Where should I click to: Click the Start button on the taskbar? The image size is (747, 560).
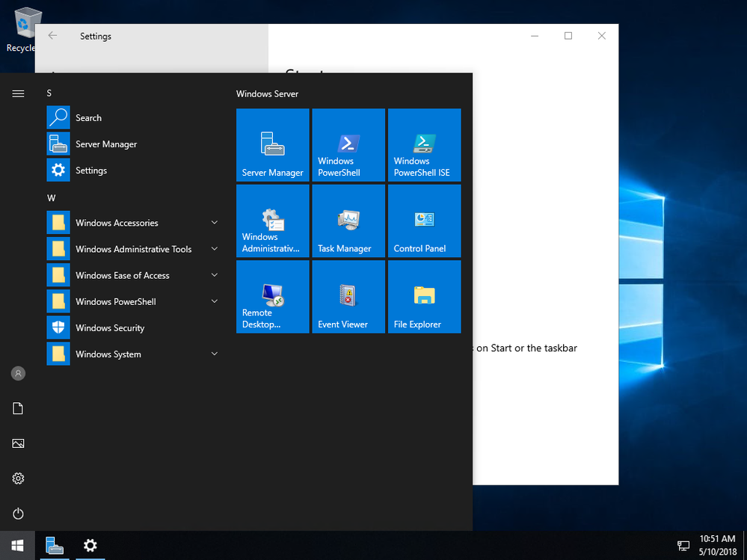[x=17, y=546]
